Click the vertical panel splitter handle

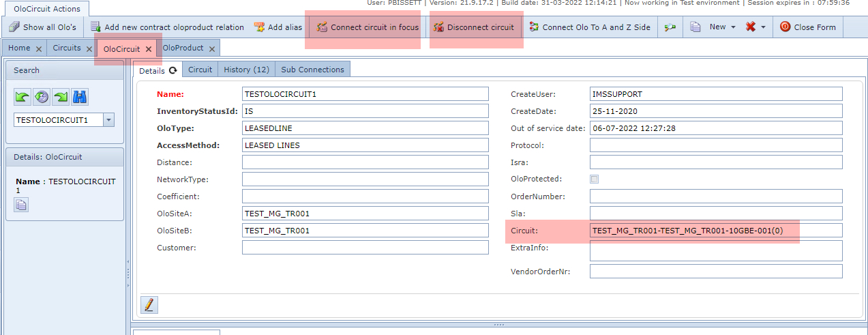pyautogui.click(x=128, y=273)
